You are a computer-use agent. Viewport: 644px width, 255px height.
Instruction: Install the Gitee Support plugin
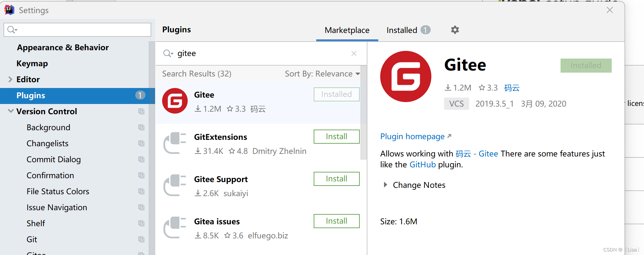click(336, 179)
